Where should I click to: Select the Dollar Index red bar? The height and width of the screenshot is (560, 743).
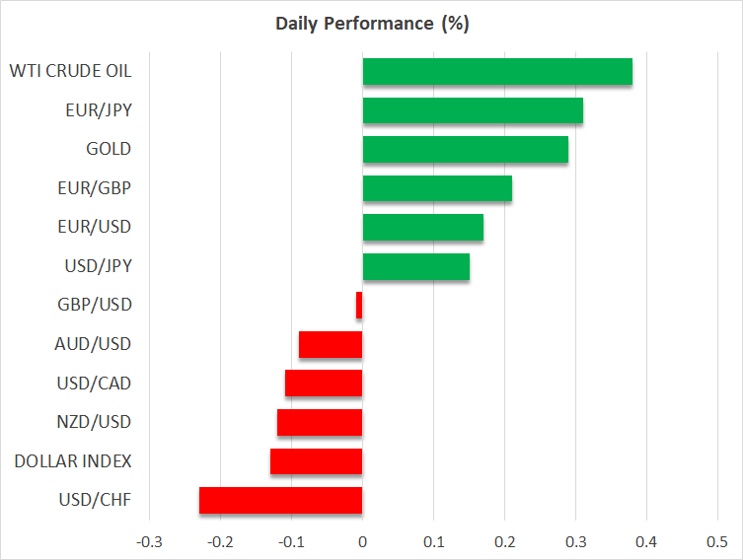(x=317, y=461)
